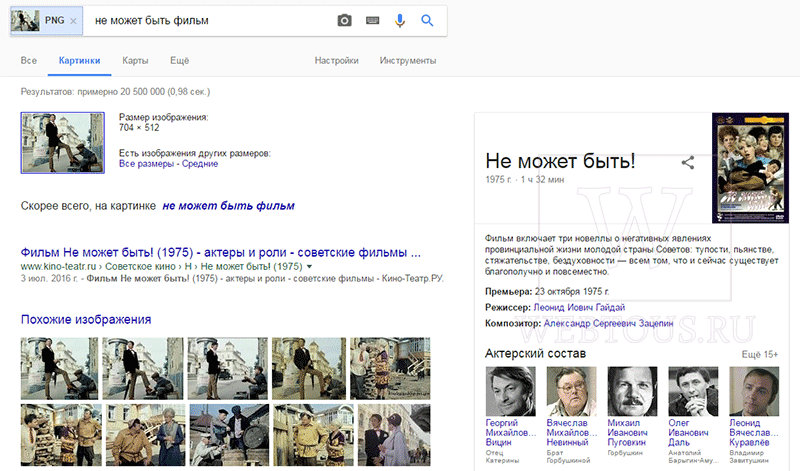Click the Средние sizes link
The width and height of the screenshot is (800, 471).
click(200, 164)
